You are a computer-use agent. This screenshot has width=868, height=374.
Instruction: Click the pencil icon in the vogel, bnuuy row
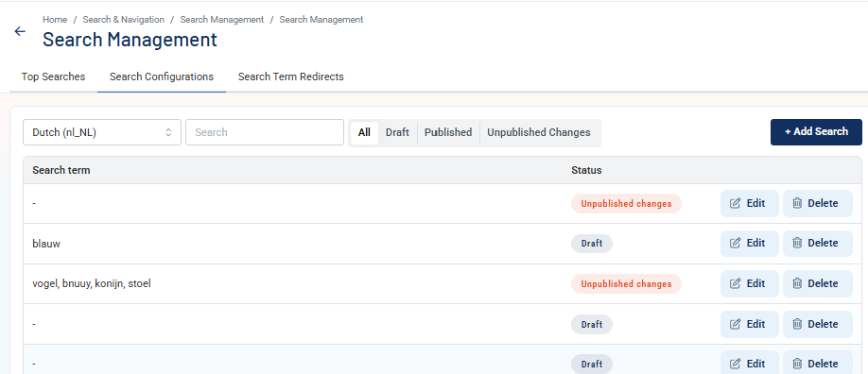pyautogui.click(x=735, y=283)
